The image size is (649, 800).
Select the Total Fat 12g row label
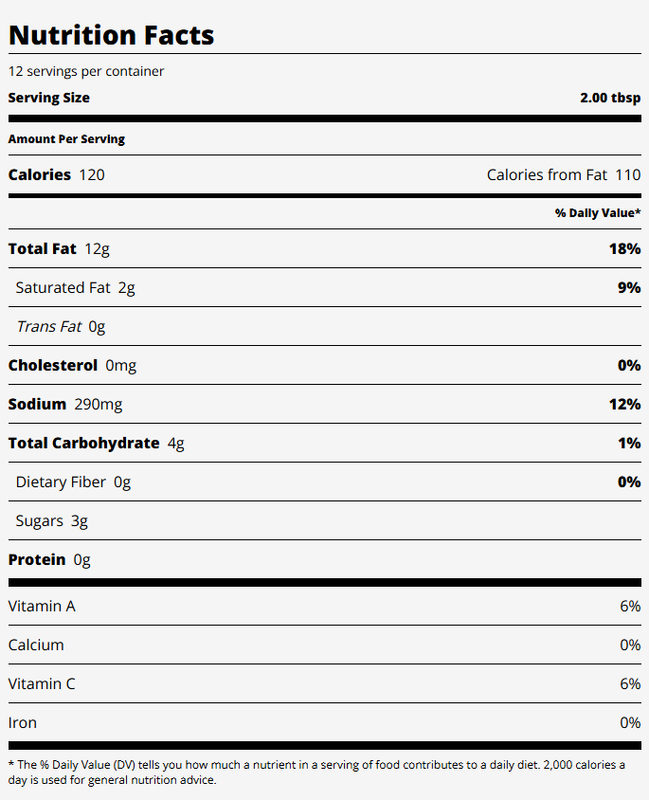click(x=58, y=248)
